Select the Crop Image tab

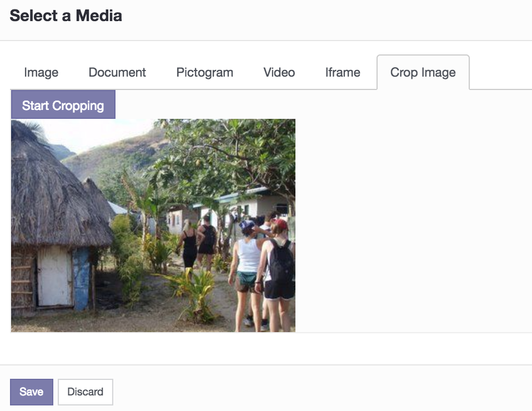pos(423,72)
